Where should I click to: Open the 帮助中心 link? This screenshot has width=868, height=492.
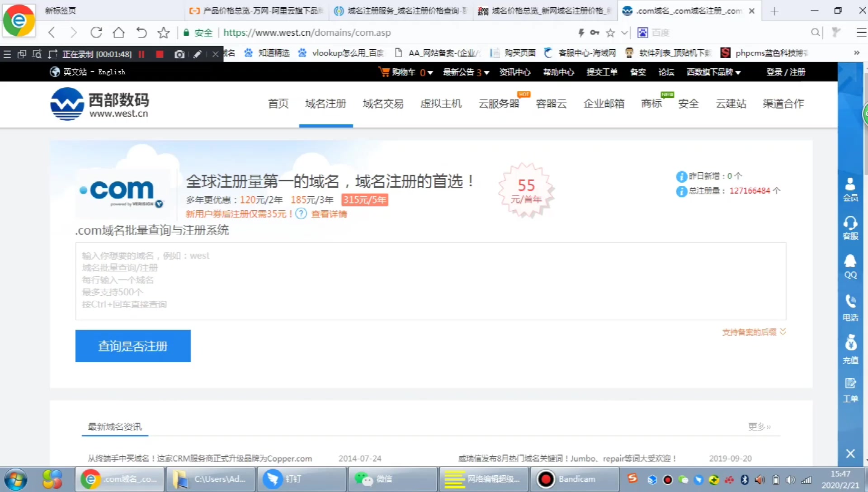coord(558,72)
